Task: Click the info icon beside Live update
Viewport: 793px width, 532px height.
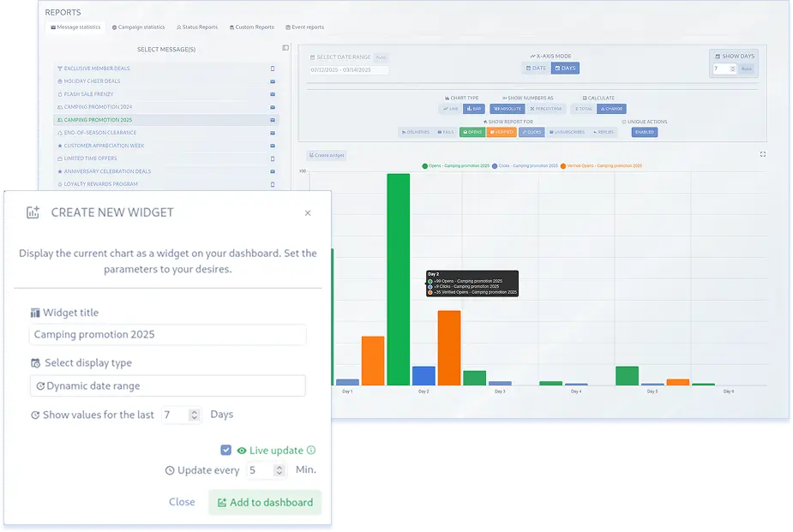Action: click(311, 450)
